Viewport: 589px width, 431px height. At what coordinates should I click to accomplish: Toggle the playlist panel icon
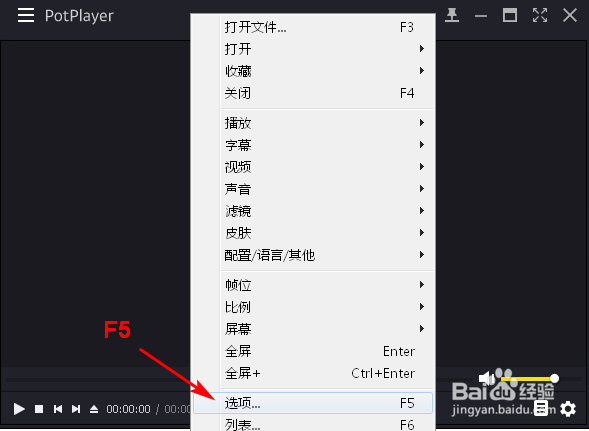(x=541, y=408)
